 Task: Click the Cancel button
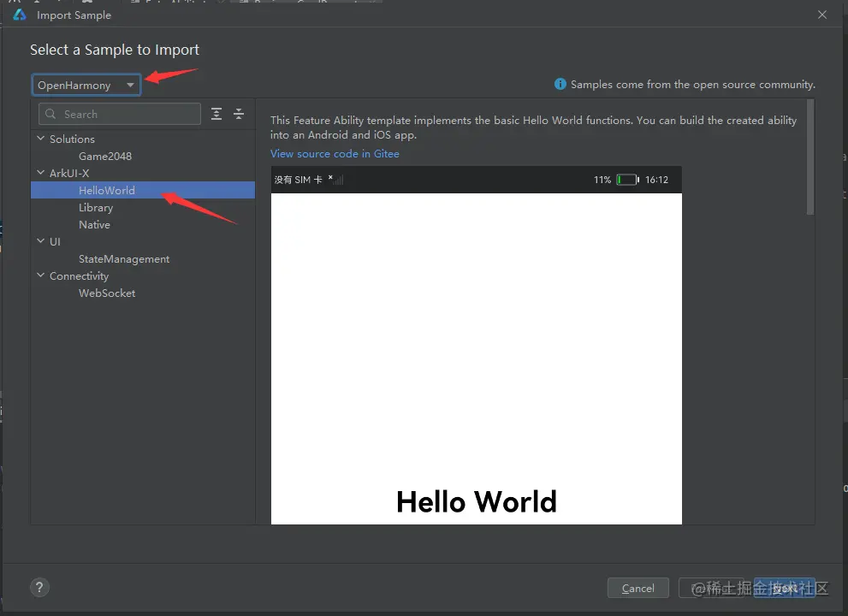pyautogui.click(x=638, y=588)
